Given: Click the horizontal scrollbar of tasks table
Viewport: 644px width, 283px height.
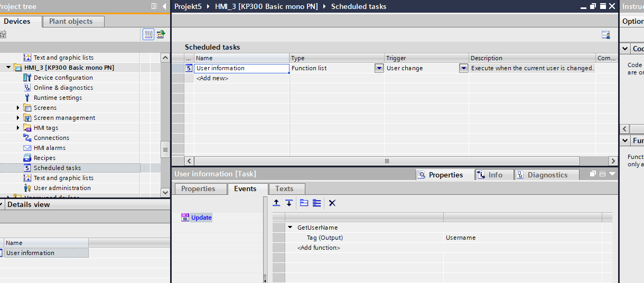Looking at the screenshot, I should [387, 161].
